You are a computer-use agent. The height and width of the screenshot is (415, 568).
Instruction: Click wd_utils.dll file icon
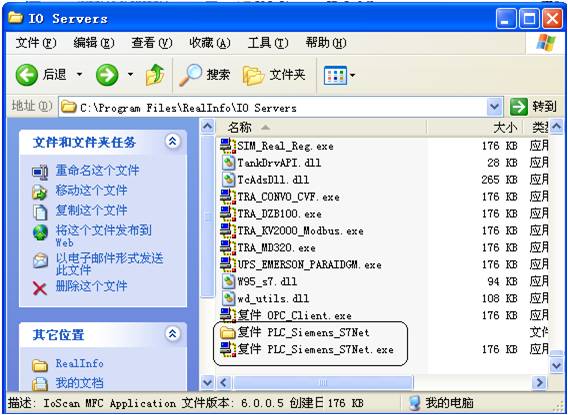pyautogui.click(x=228, y=298)
